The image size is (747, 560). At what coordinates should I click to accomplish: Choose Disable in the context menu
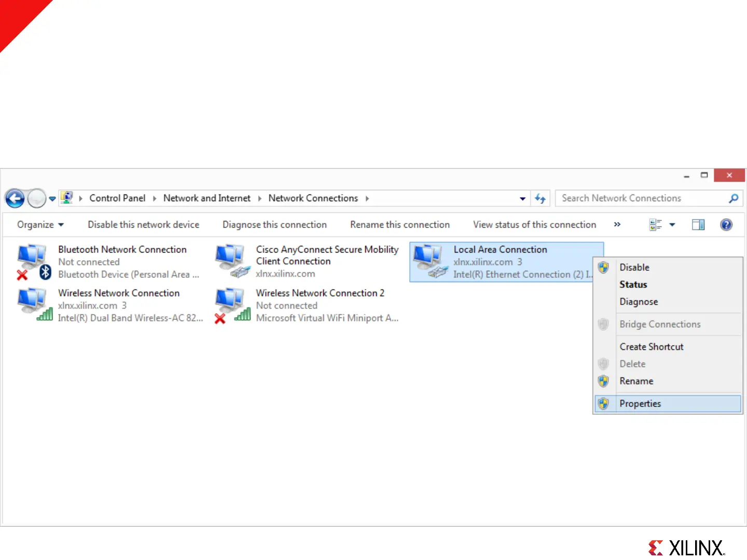point(634,268)
